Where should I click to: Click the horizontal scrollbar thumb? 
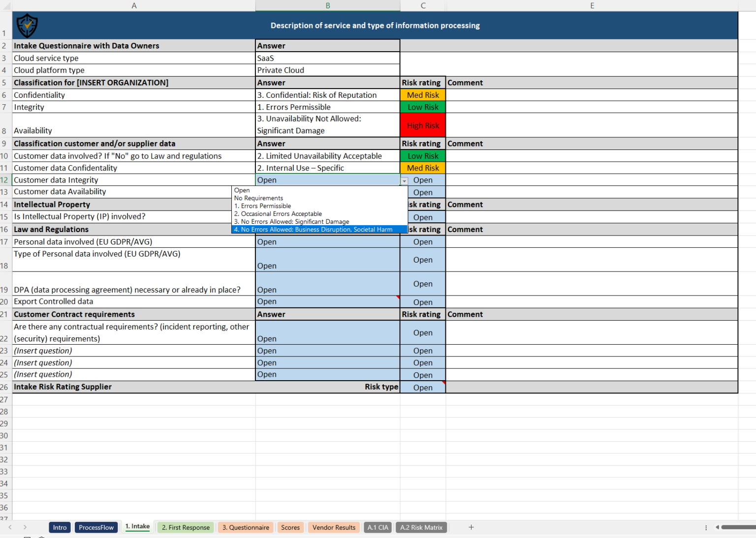click(738, 527)
